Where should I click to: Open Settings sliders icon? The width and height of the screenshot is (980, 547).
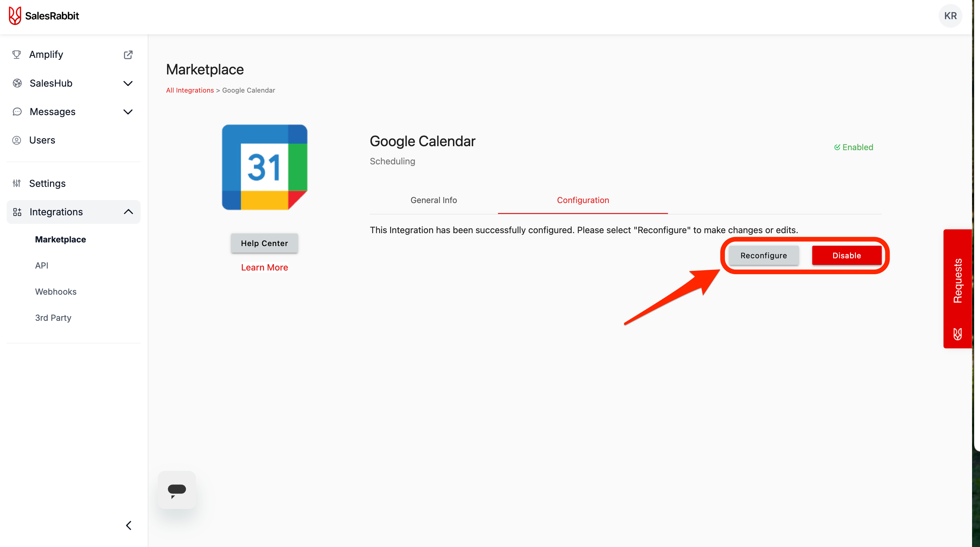coord(16,183)
